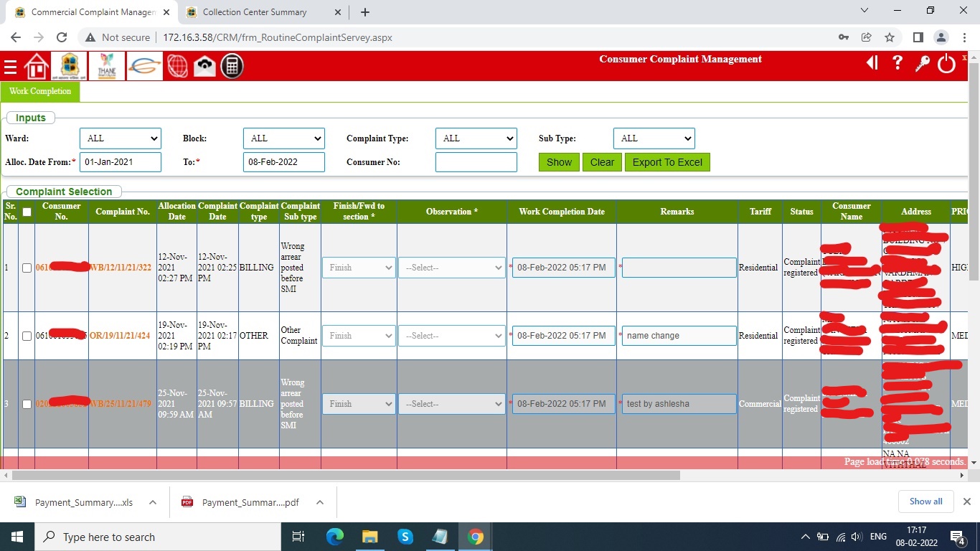Click the Show button

[559, 162]
